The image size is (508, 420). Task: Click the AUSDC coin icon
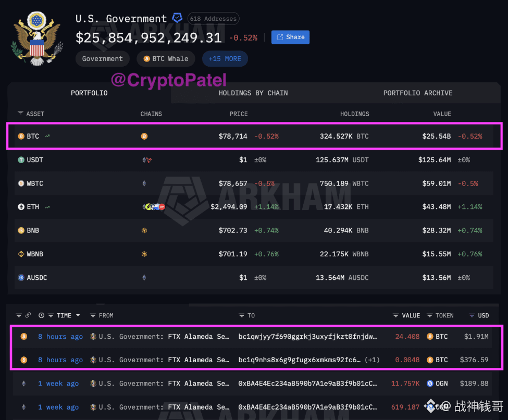(x=21, y=277)
